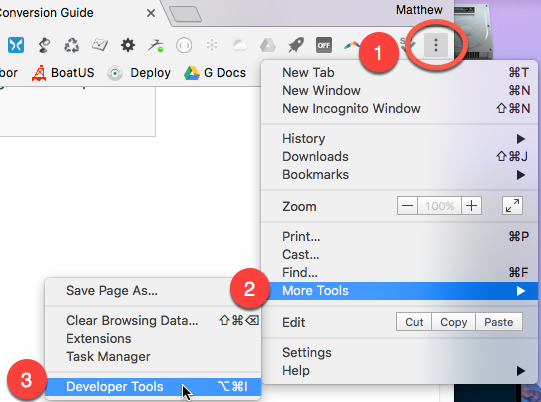
Task: Open the BoatUS bookmark
Action: [63, 73]
